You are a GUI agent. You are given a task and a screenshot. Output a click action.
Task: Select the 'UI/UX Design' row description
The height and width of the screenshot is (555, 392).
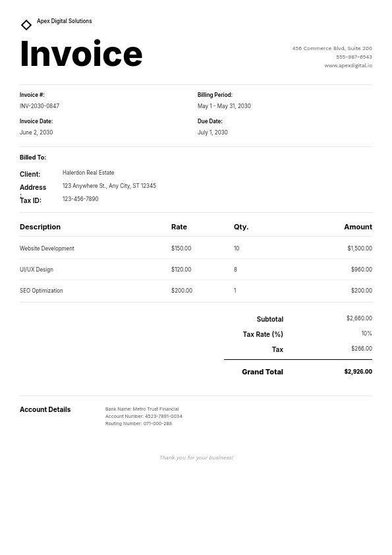(x=36, y=270)
